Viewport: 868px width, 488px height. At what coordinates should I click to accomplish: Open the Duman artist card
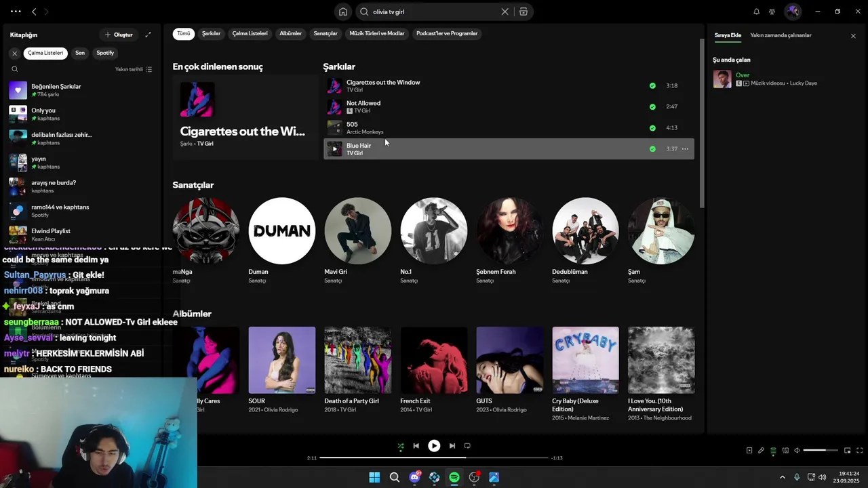pos(281,241)
